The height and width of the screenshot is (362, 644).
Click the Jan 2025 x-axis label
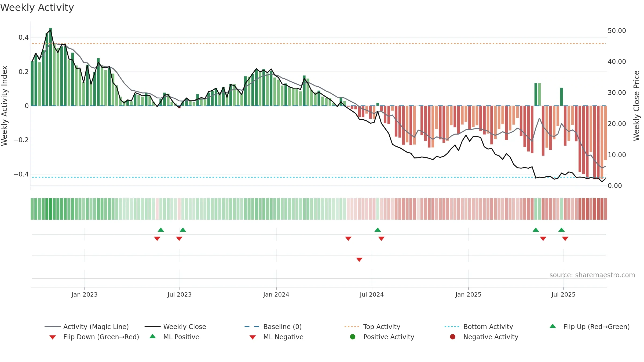pyautogui.click(x=468, y=295)
